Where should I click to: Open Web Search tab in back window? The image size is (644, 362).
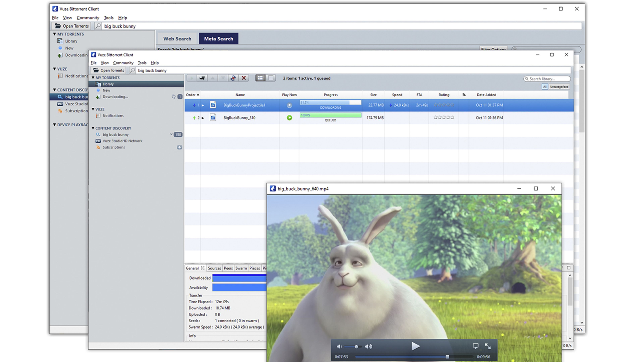click(x=177, y=39)
